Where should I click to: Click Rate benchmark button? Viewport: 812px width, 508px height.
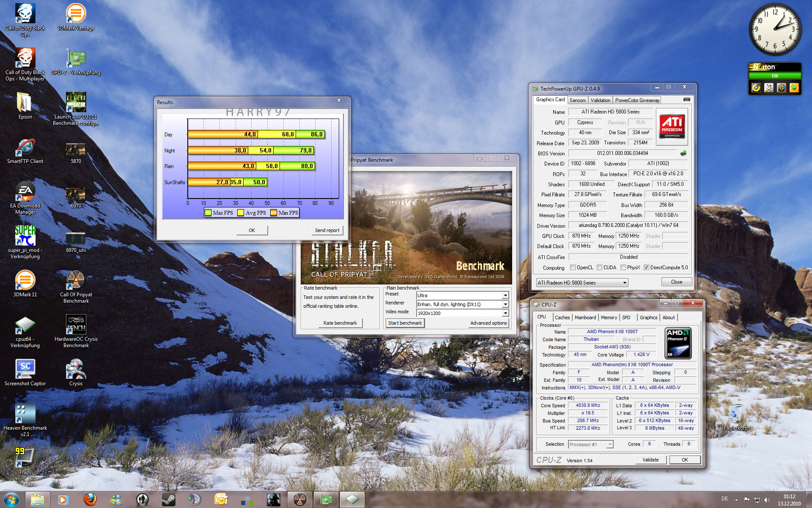(340, 323)
